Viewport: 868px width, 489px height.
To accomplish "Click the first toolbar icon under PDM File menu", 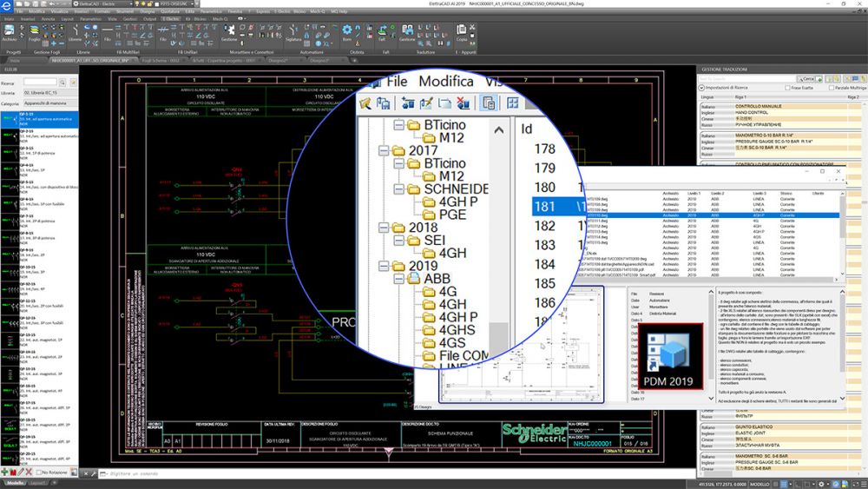I will (x=365, y=103).
